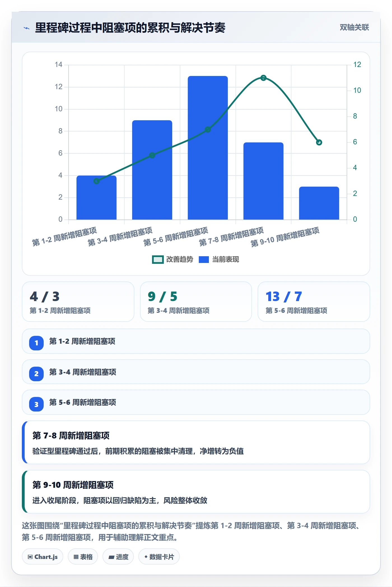The image size is (392, 587).
Task: Toggle the 当前表现 legend swatch
Action: (x=204, y=260)
